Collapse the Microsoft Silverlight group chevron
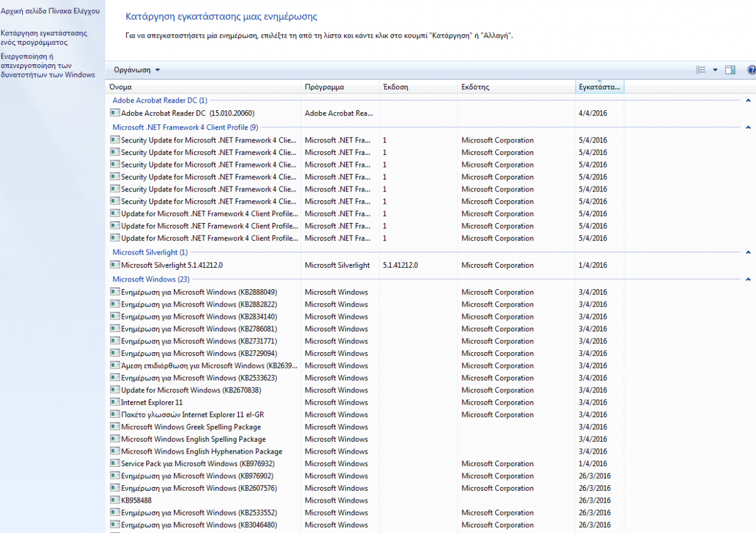The image size is (756, 533). (x=748, y=253)
